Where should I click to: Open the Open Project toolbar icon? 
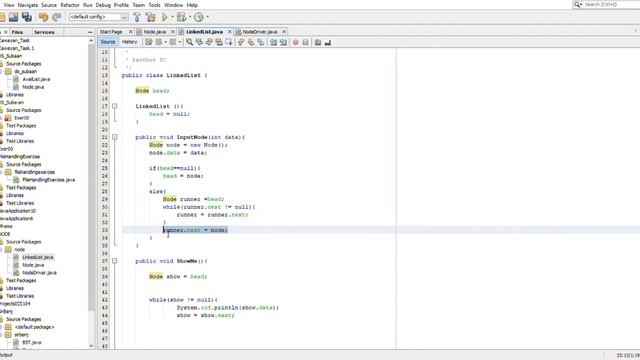(13, 17)
